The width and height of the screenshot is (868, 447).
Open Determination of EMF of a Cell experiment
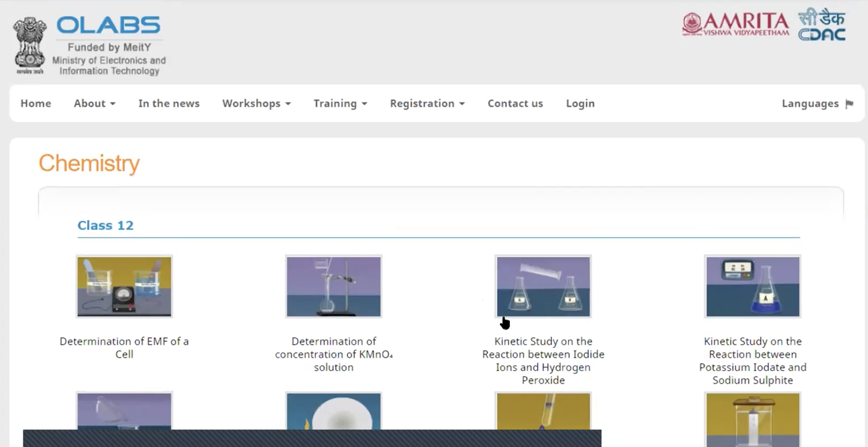124,286
